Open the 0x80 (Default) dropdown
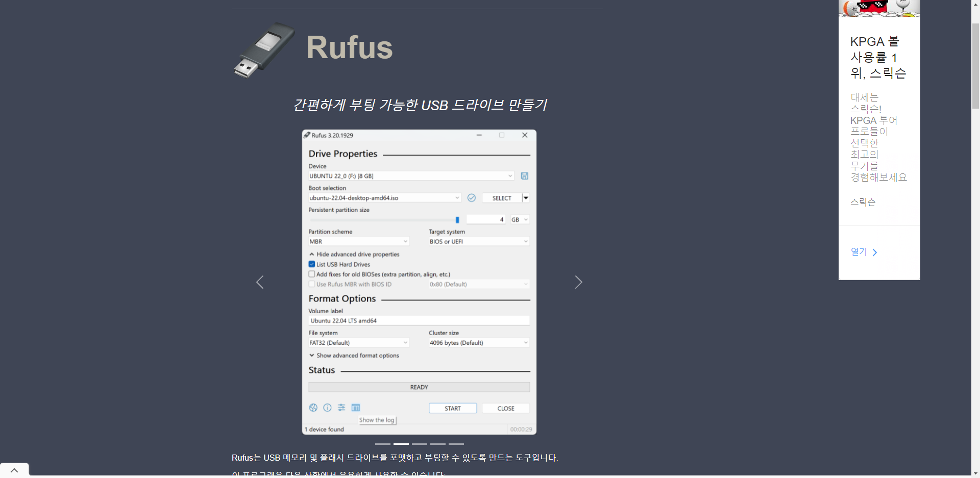 point(479,284)
